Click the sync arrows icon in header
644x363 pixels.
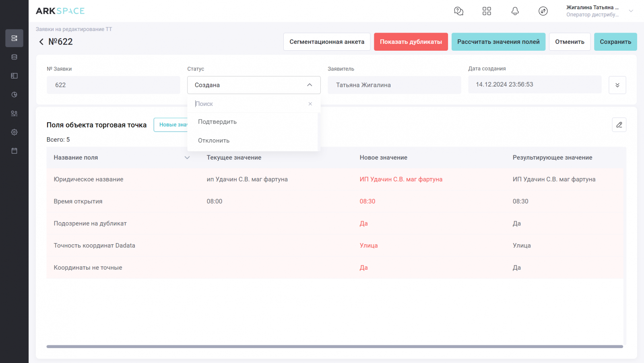tap(543, 11)
